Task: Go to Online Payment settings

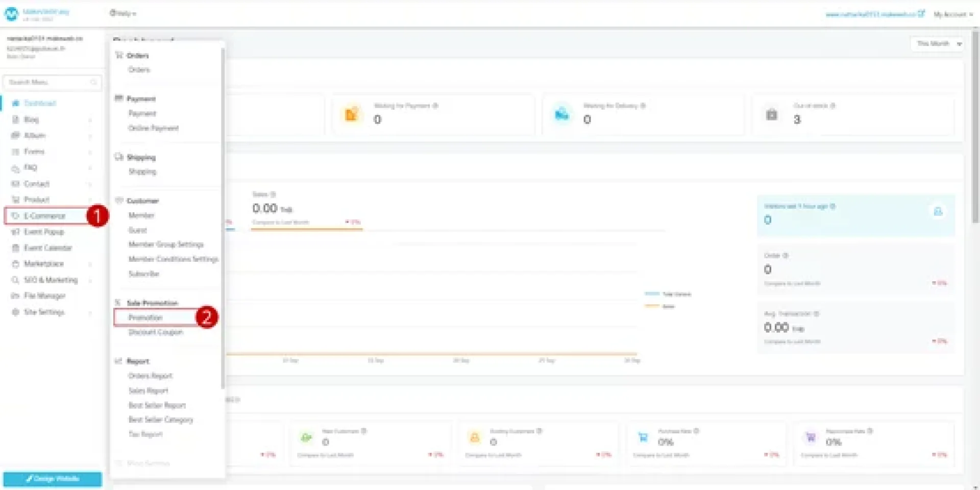Action: pyautogui.click(x=154, y=128)
